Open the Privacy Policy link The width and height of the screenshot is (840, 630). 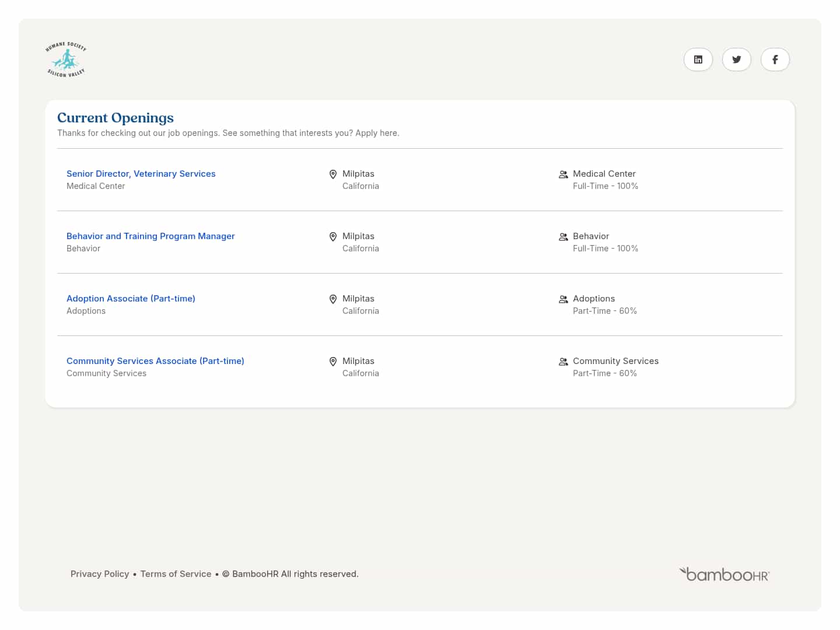point(100,574)
